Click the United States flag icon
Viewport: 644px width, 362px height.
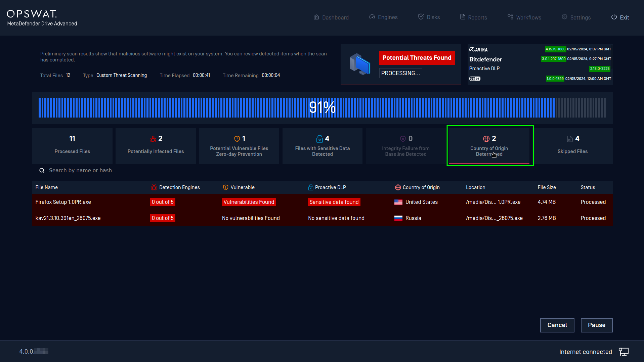pos(398,202)
